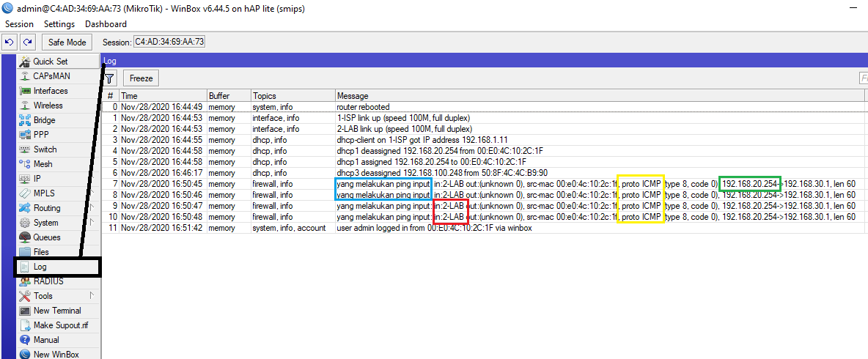Open the Dashboard menu
This screenshot has width=868, height=359.
point(106,23)
